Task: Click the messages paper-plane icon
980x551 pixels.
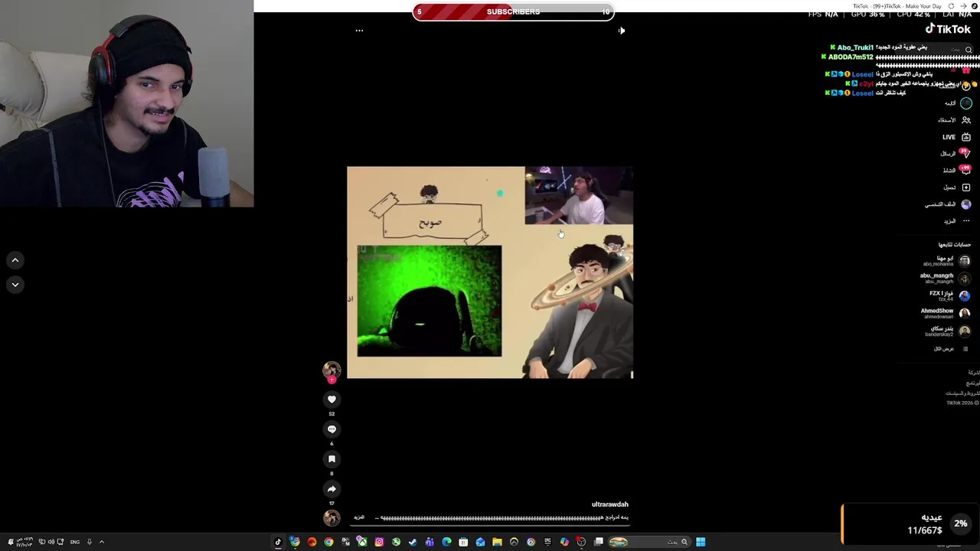Action: pyautogui.click(x=966, y=153)
